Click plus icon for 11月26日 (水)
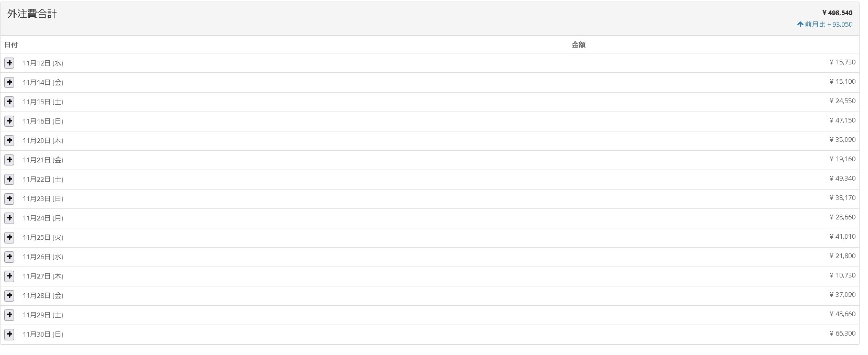Viewport: 868px width, 355px height. [9, 257]
